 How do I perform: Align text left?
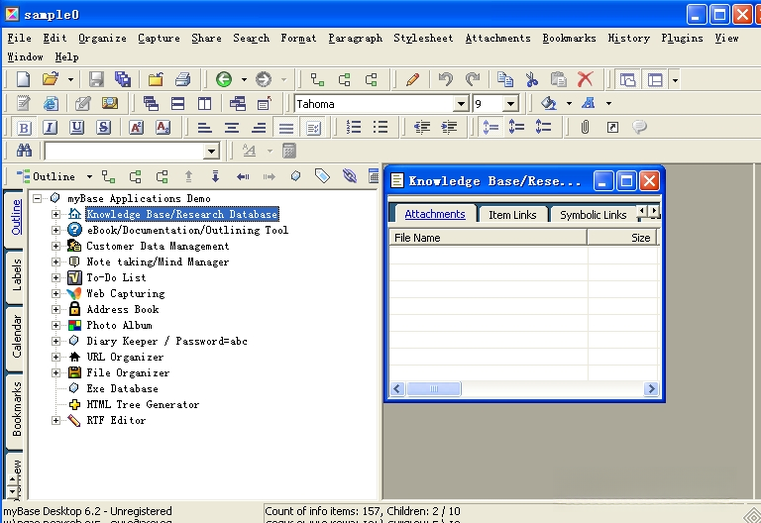click(x=204, y=127)
